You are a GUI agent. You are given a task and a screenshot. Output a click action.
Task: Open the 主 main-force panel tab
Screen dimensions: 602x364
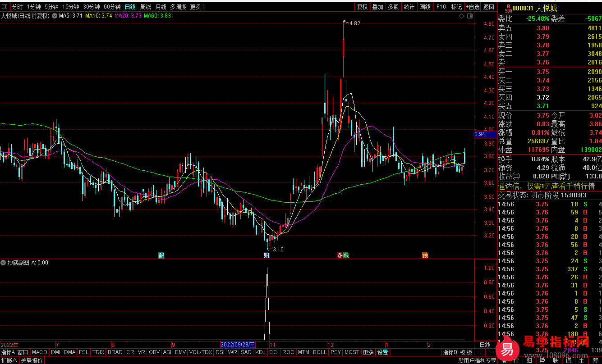(582, 360)
